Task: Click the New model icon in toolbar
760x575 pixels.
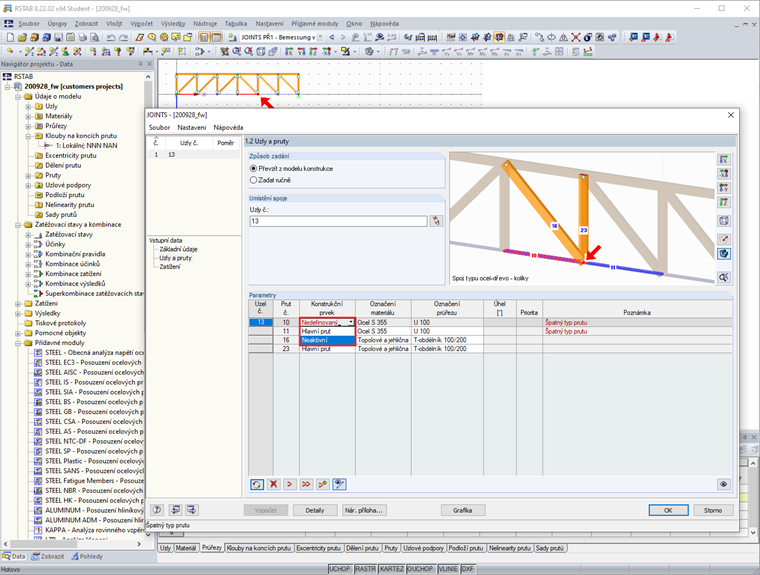Action: [x=10, y=37]
